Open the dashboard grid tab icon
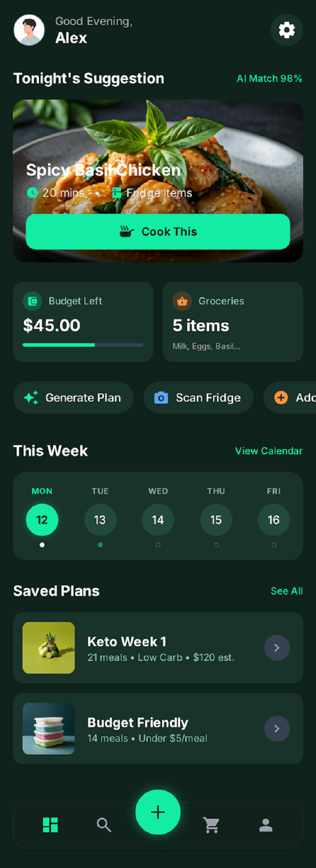Screen dimensions: 316x868 point(50,825)
